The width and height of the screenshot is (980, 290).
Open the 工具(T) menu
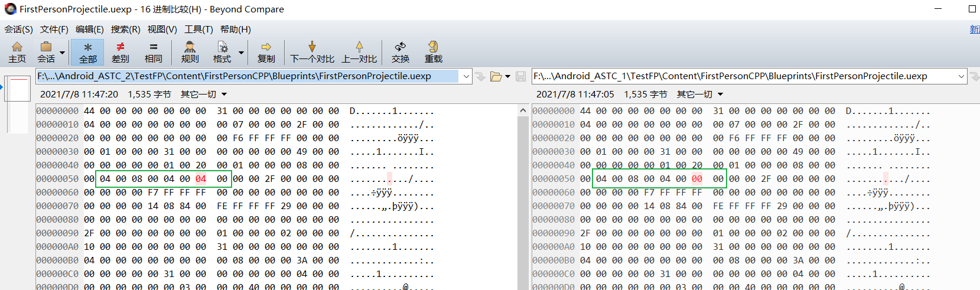[198, 29]
